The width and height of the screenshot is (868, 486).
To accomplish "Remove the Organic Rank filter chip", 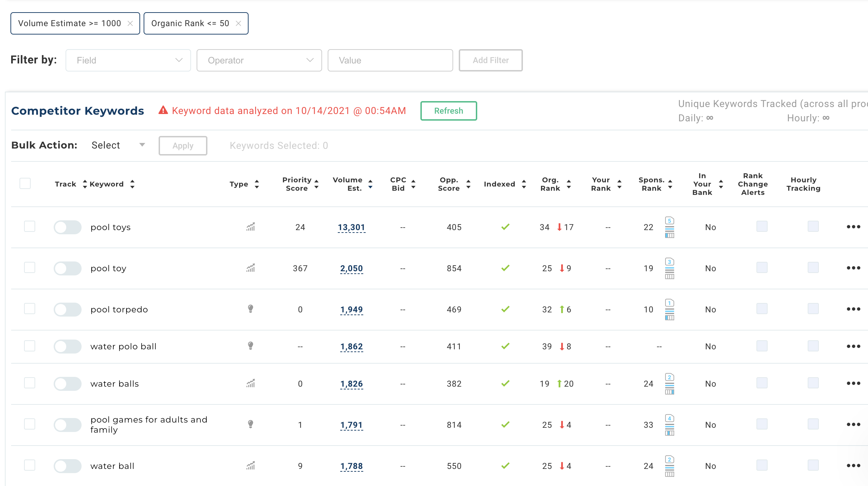I will click(x=238, y=23).
